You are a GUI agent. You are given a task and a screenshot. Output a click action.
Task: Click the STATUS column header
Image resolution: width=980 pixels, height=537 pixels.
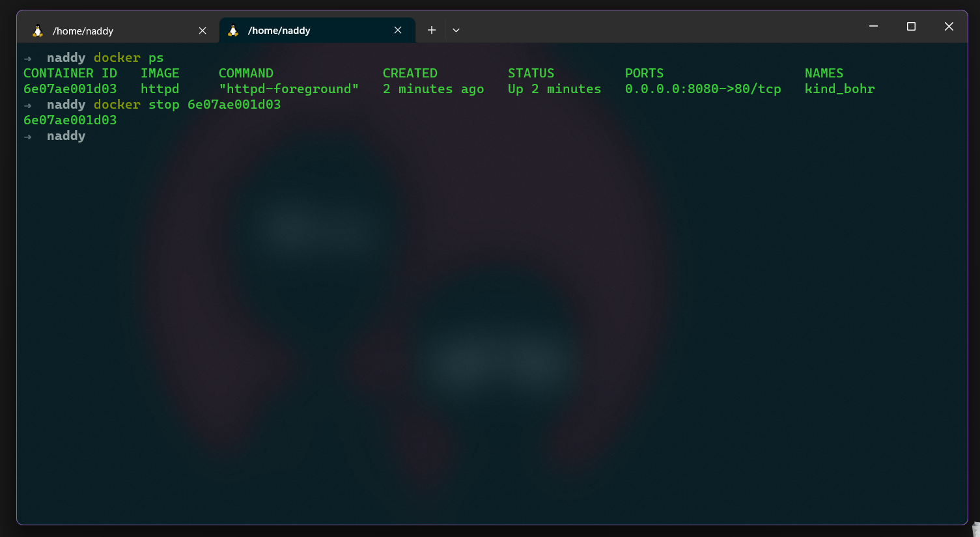click(531, 74)
